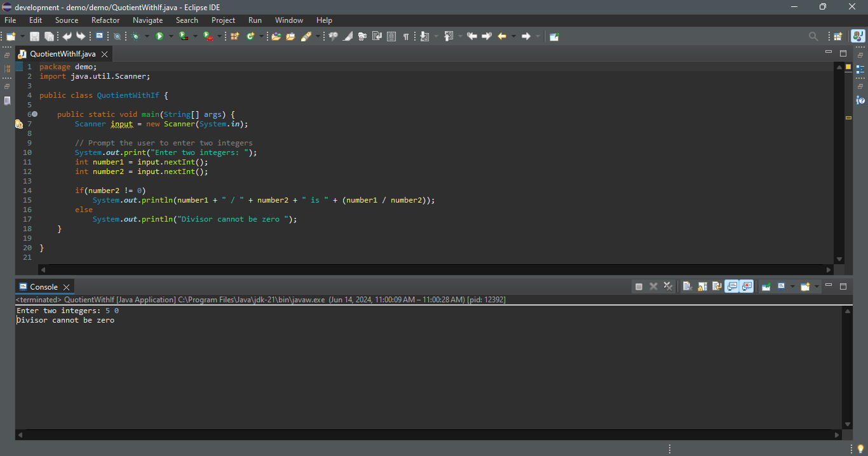The width and height of the screenshot is (868, 456).
Task: Click the Java perspective button
Action: (858, 37)
